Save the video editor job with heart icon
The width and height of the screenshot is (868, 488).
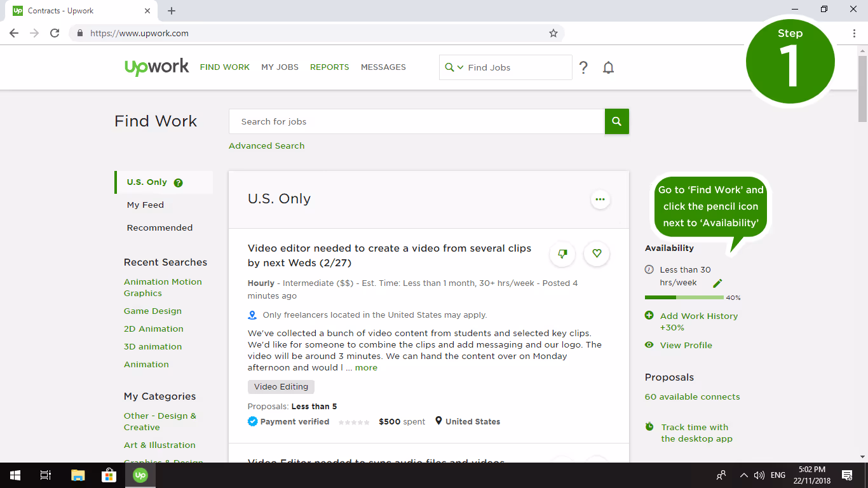(x=597, y=254)
